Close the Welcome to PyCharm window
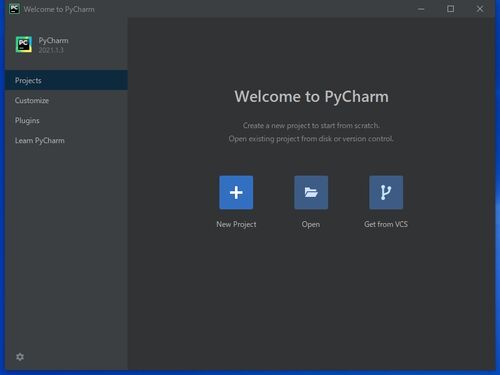Image resolution: width=500 pixels, height=375 pixels. (480, 9)
